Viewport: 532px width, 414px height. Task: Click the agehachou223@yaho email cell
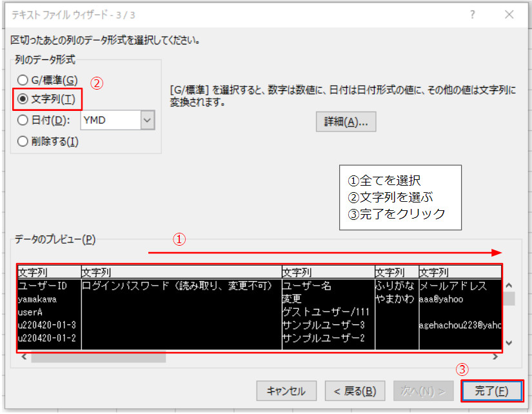460,325
